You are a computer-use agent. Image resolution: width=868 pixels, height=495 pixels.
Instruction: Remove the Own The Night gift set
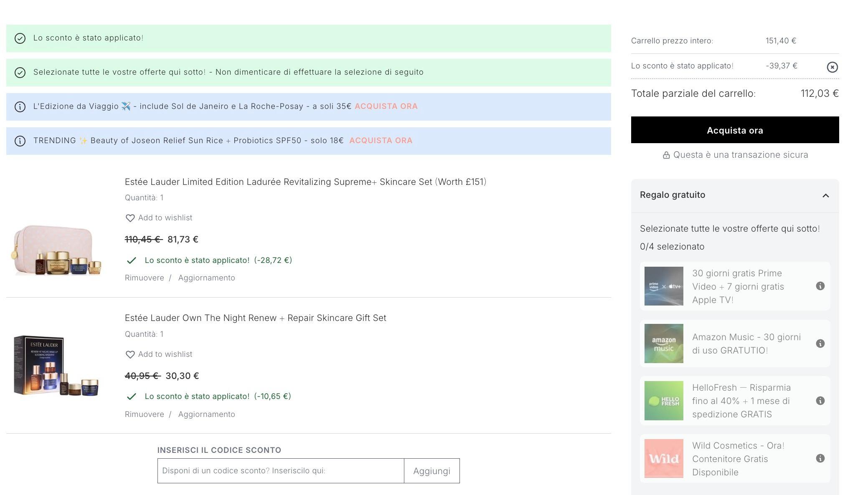pos(144,414)
